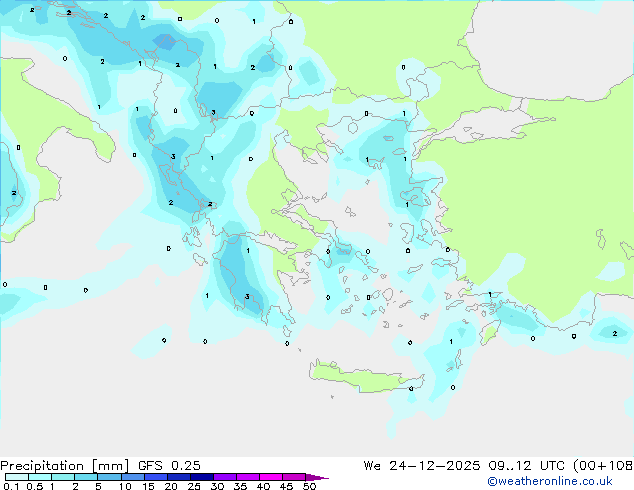
Task: Click the 15–20 mm legend swatch
Action: click(156, 477)
